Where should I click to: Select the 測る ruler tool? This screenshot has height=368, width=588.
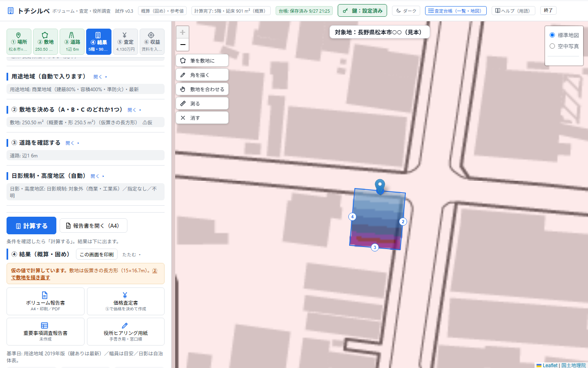point(202,103)
